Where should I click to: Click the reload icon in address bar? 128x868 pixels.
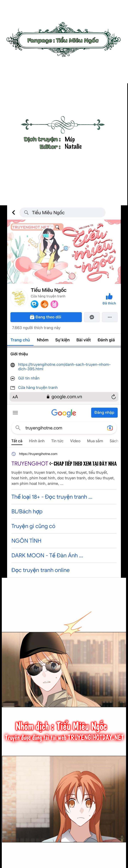114,397
